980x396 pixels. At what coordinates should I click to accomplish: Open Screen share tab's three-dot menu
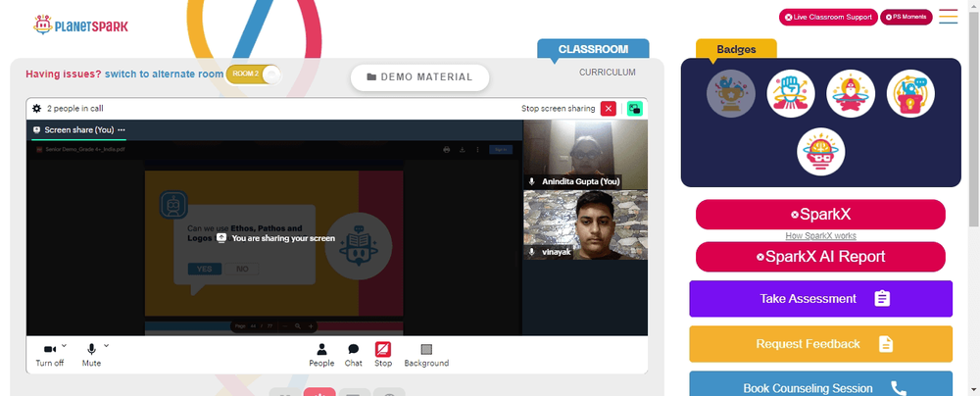122,130
